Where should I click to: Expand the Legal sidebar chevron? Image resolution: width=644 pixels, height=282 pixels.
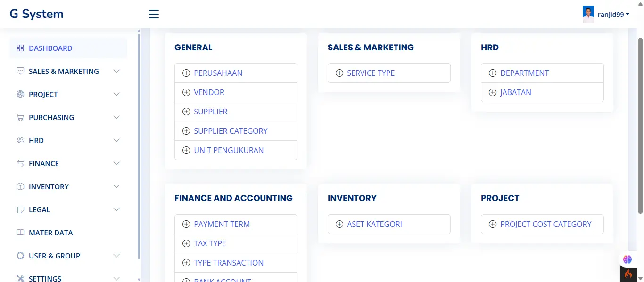(x=116, y=209)
